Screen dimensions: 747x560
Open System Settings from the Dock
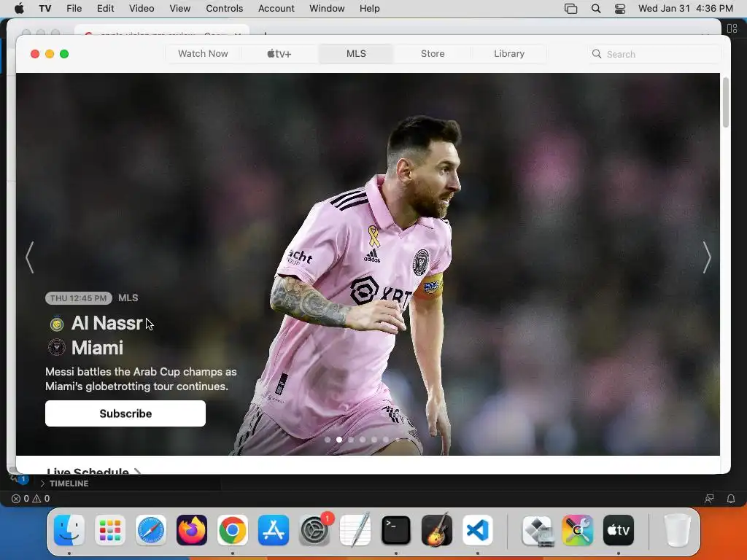click(314, 530)
